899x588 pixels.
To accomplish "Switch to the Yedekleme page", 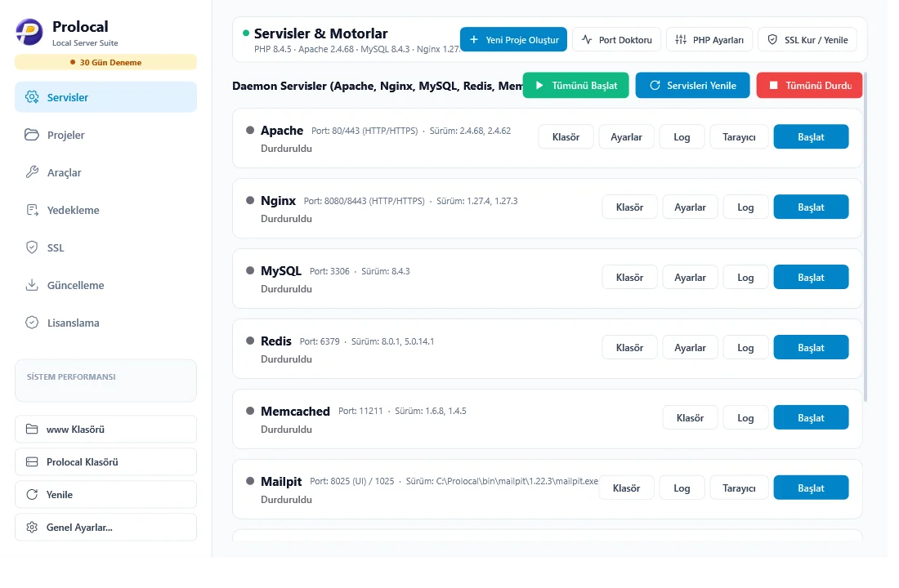I will (106, 210).
